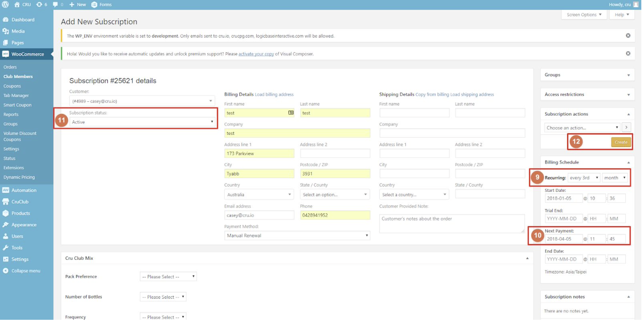Viewport: 644px width, 324px height.
Task: Dismiss the WP_ENV development notice
Action: point(628,36)
